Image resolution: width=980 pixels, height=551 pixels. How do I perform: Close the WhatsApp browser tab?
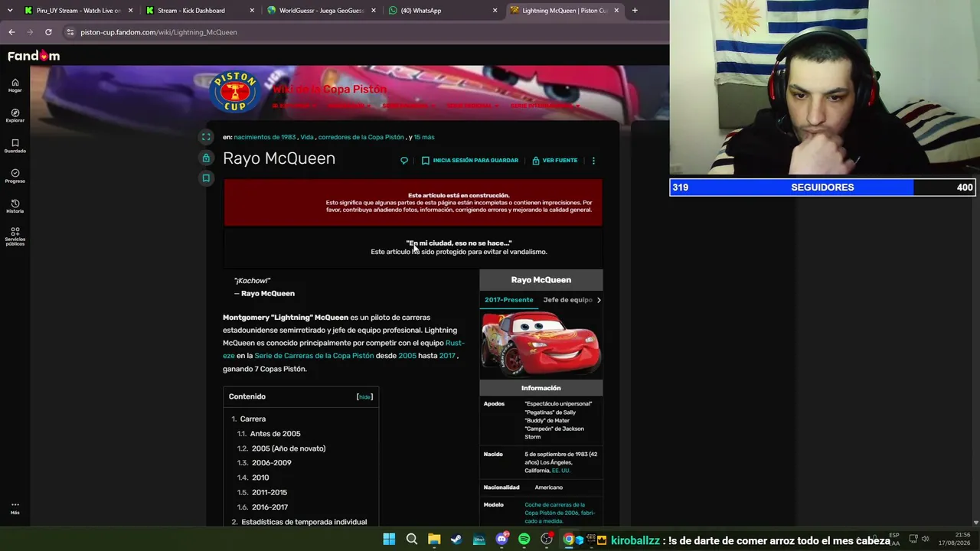(495, 11)
